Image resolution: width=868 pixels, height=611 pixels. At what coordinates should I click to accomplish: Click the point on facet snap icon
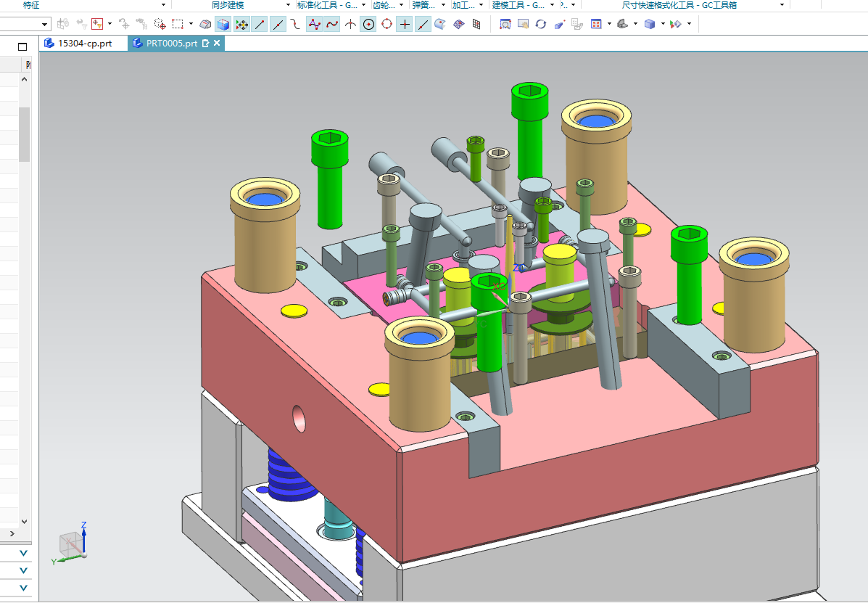click(x=458, y=25)
